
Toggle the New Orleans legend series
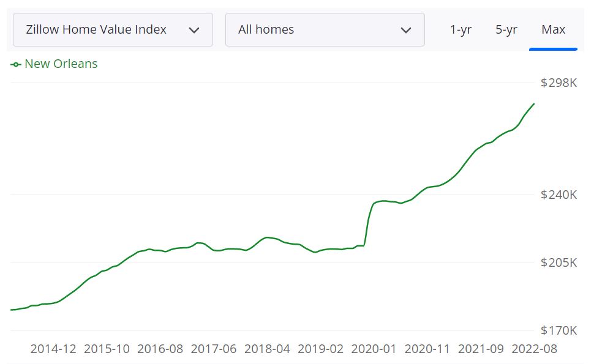point(54,64)
